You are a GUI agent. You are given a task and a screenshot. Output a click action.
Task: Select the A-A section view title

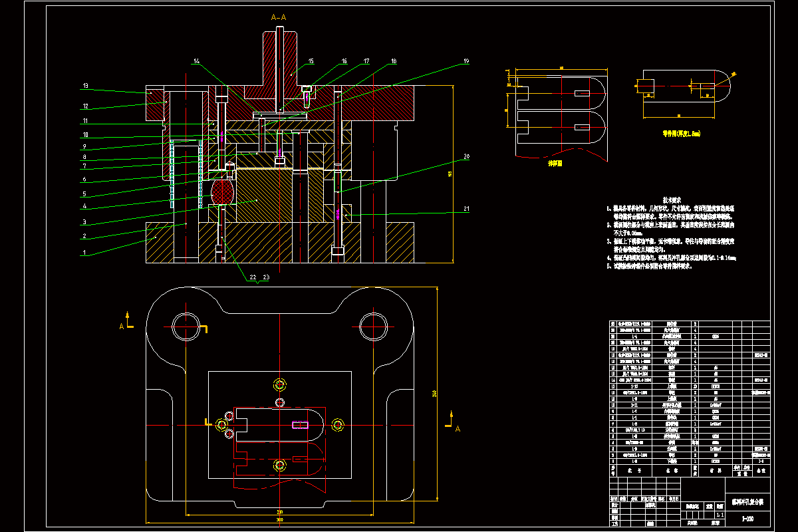(279, 17)
